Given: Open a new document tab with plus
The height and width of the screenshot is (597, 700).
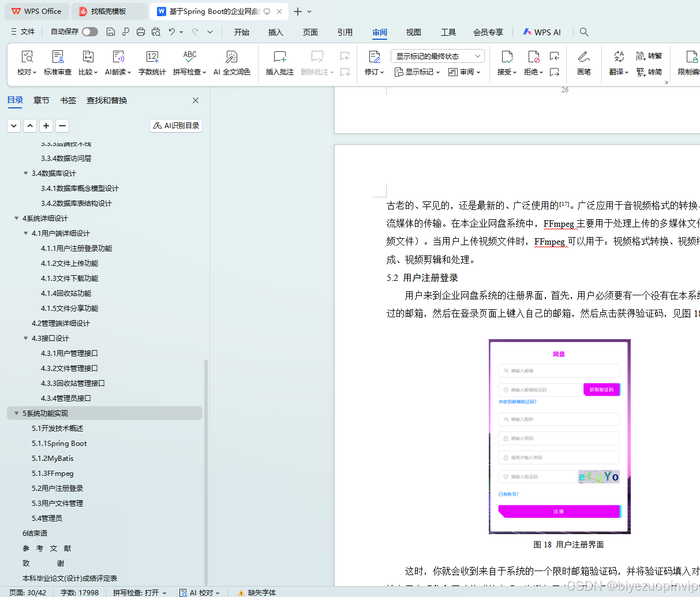Looking at the screenshot, I should (298, 12).
